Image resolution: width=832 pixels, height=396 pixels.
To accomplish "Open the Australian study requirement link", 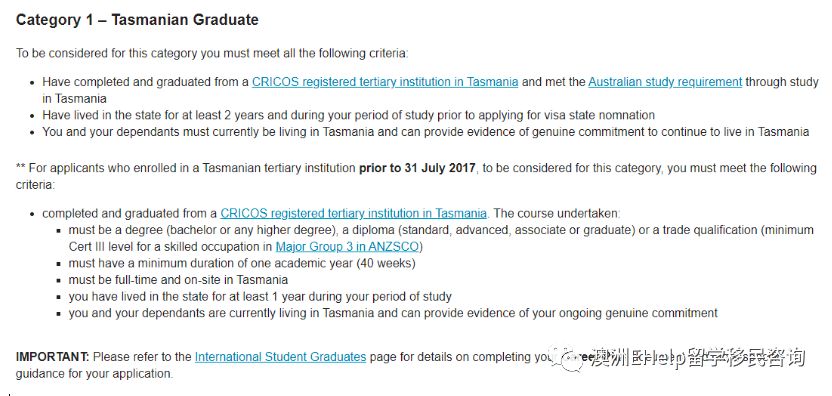I will pyautogui.click(x=665, y=82).
